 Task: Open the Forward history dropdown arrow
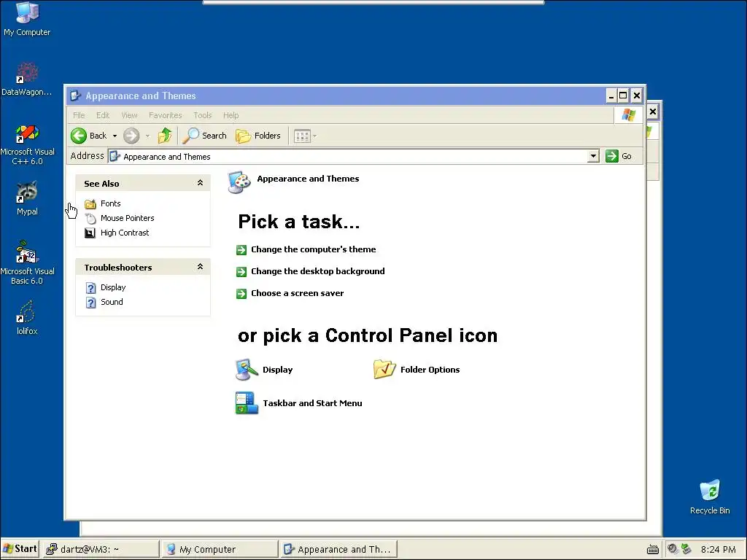[147, 136]
